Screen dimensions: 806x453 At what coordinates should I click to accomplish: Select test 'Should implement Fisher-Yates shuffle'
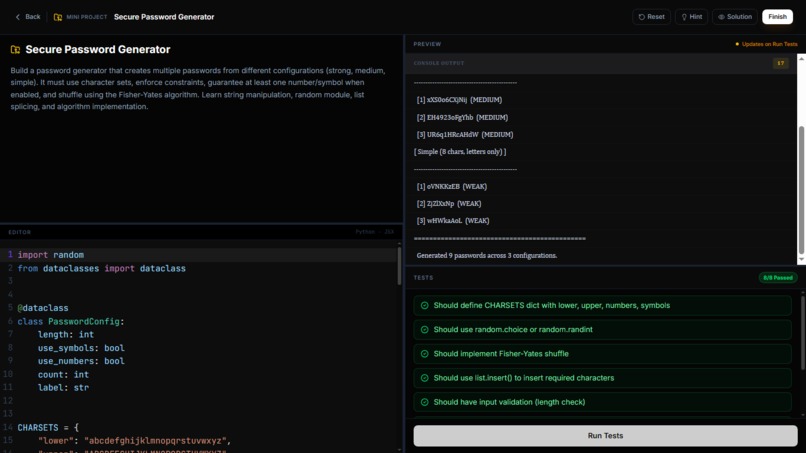point(602,354)
